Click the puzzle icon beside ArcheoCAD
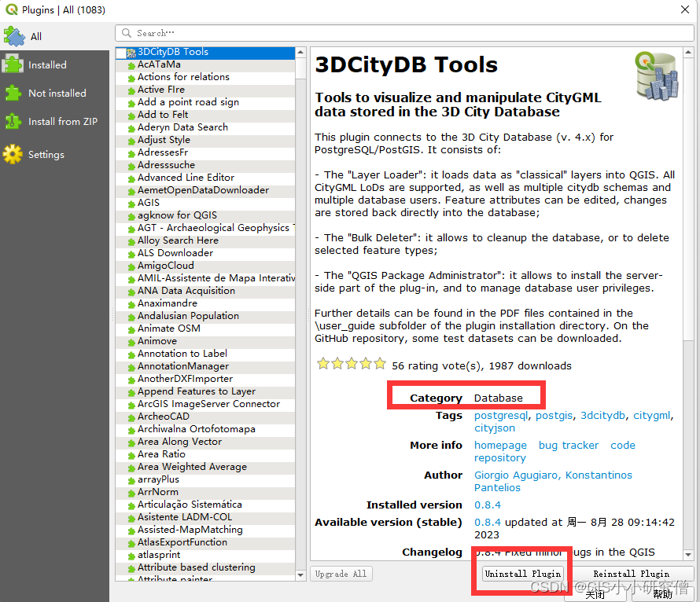This screenshot has height=602, width=700. (x=131, y=418)
